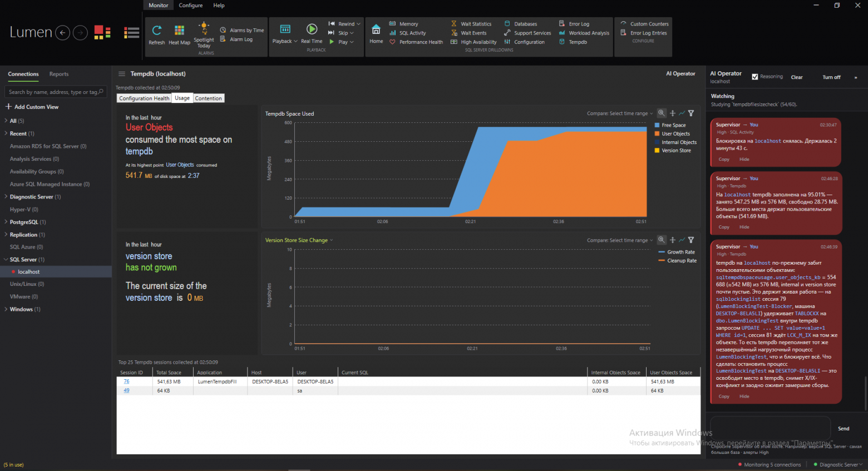Open the Configuration drilldown

coord(524,42)
